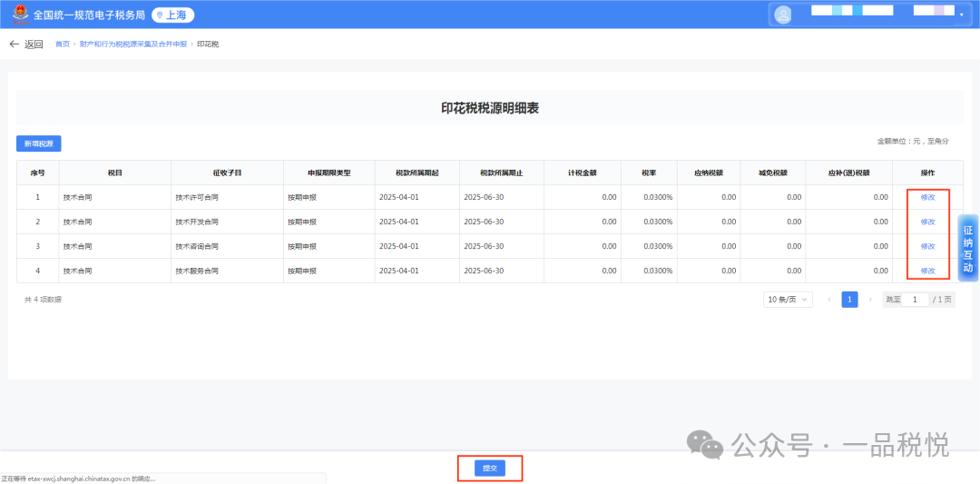Click 修改 for the 技术开发合同 row

[x=927, y=222]
